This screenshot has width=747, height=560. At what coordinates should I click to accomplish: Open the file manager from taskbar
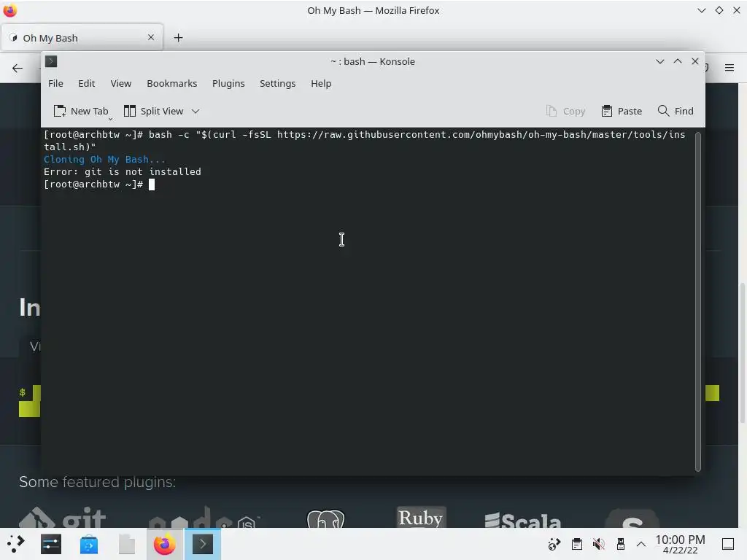(127, 544)
